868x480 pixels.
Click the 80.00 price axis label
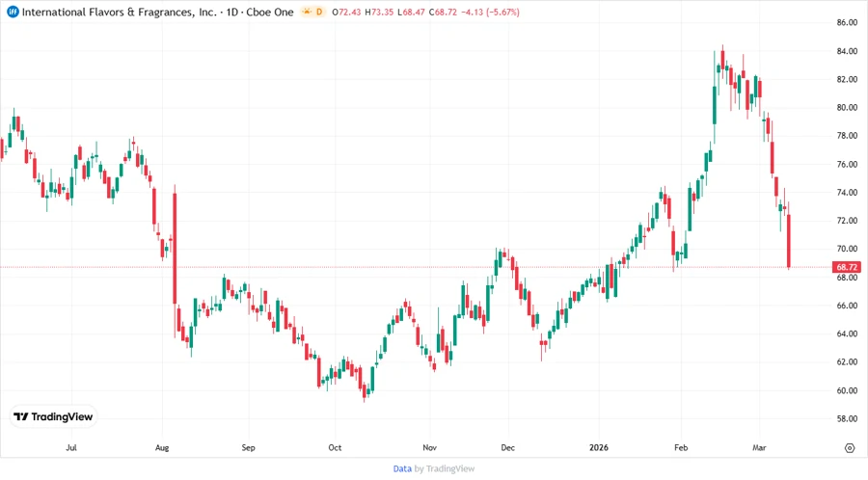tap(847, 108)
